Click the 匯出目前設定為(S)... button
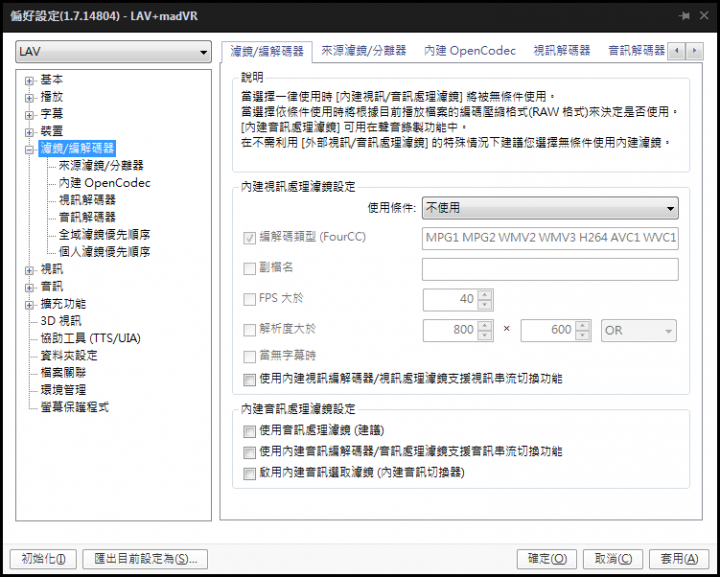This screenshot has height=577, width=720. [145, 559]
